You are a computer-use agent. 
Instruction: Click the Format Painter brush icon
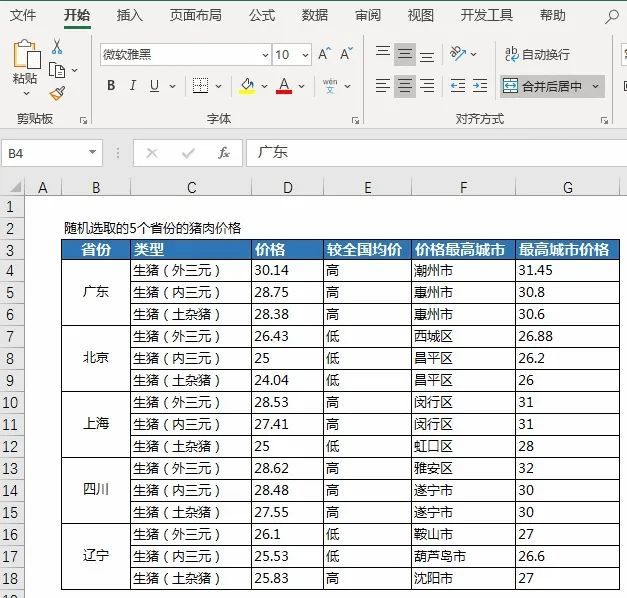[57, 93]
